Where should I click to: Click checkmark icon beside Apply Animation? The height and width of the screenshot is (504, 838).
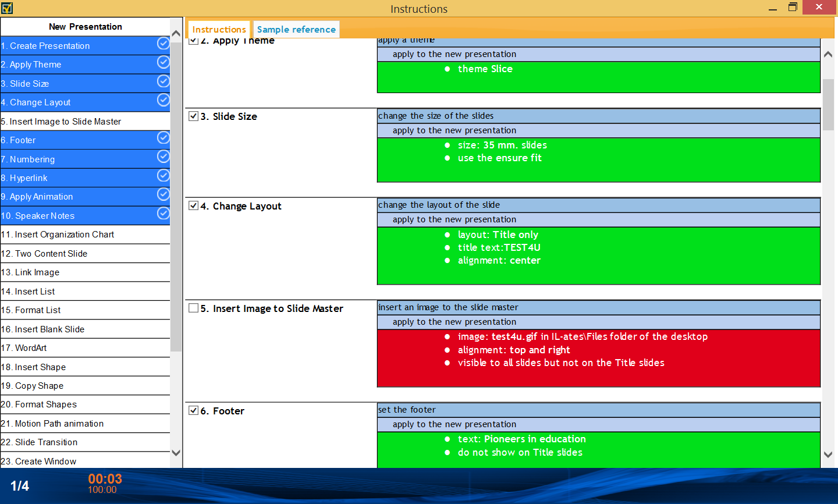pyautogui.click(x=164, y=194)
